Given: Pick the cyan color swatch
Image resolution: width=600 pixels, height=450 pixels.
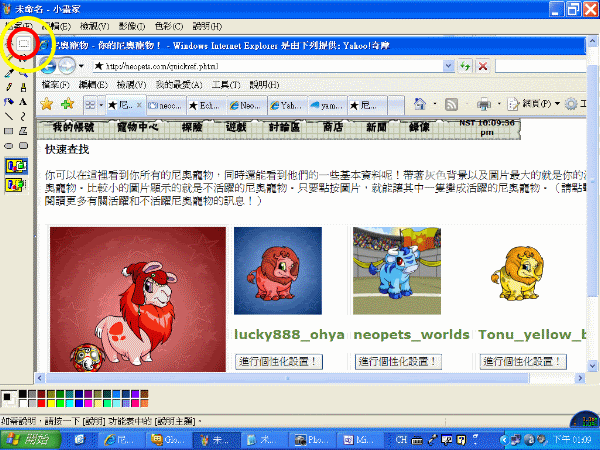Looking at the screenshot, I should [69, 403].
